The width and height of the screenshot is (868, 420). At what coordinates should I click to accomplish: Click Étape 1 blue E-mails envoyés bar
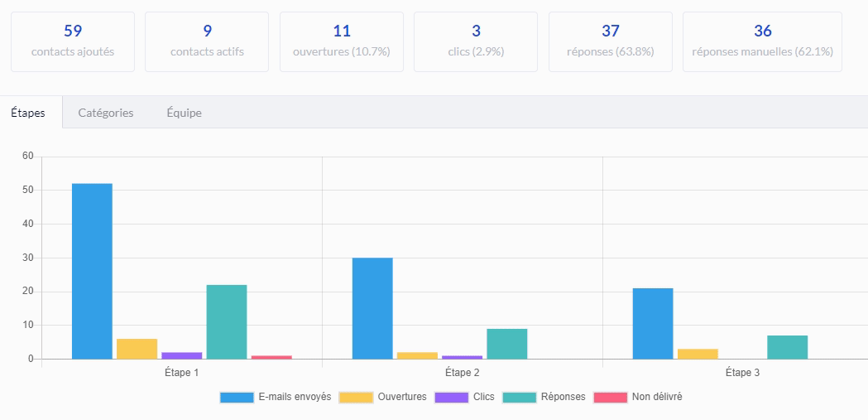92,272
